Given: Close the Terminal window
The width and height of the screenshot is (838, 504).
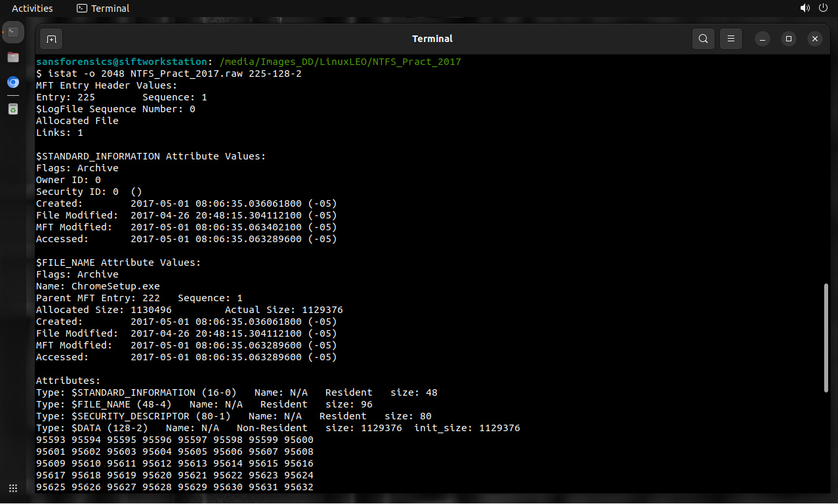Looking at the screenshot, I should [x=814, y=39].
